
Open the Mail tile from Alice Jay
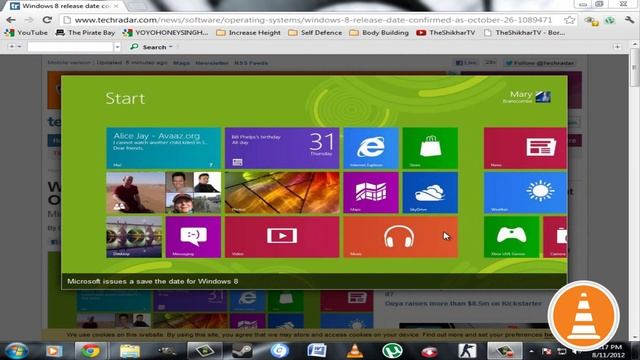point(163,148)
